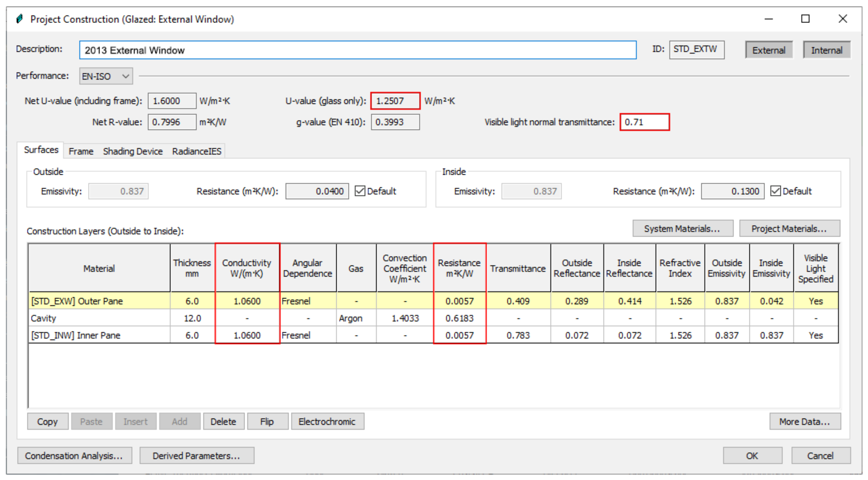Open Derived Parameters dialog
868x480 pixels.
pos(197,456)
